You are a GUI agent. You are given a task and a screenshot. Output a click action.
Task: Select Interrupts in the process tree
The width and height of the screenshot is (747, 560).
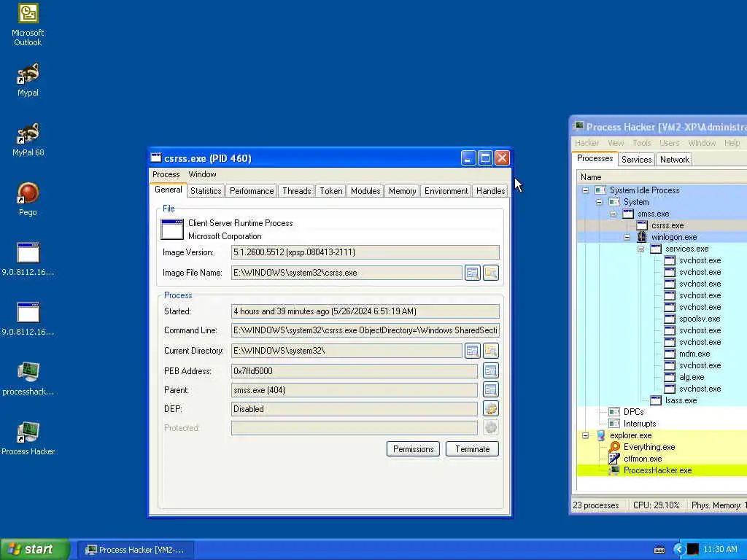pyautogui.click(x=639, y=424)
